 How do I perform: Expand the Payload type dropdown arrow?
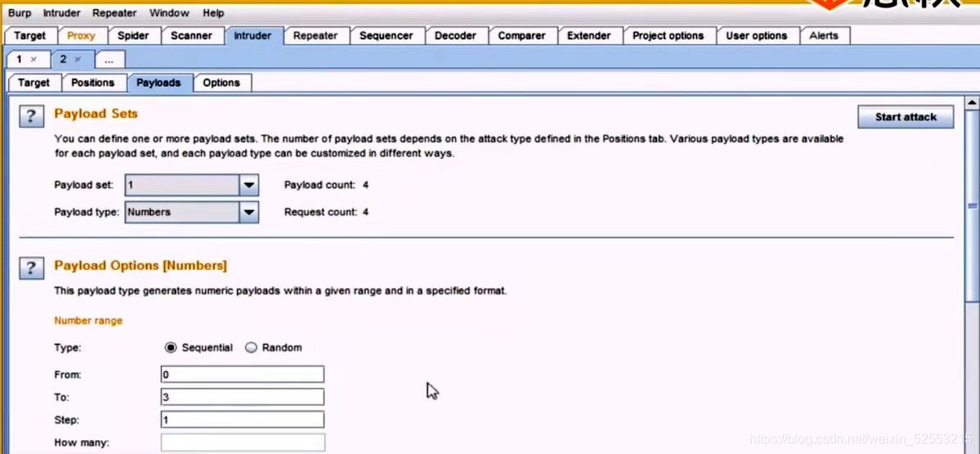tap(248, 212)
